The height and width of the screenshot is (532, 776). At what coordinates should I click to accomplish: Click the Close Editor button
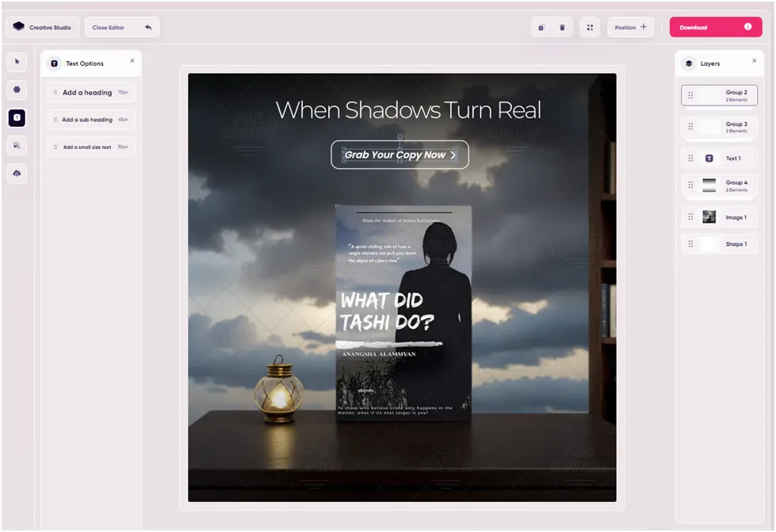pos(122,27)
